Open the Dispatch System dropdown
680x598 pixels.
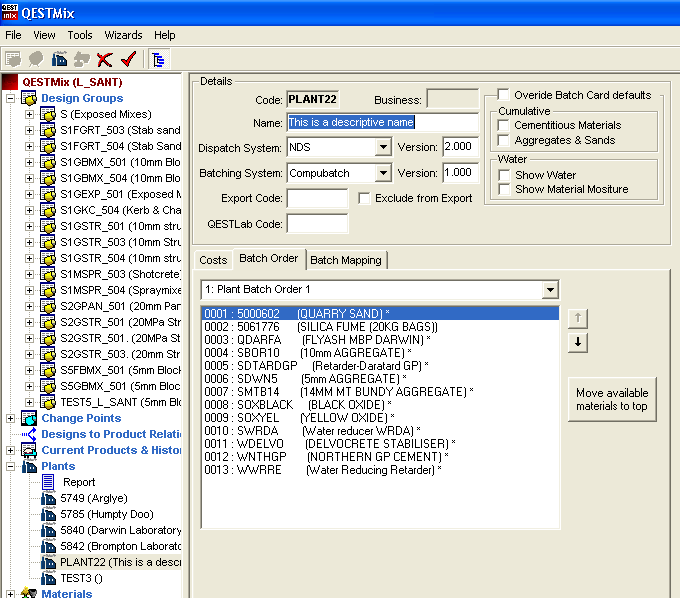pyautogui.click(x=383, y=147)
